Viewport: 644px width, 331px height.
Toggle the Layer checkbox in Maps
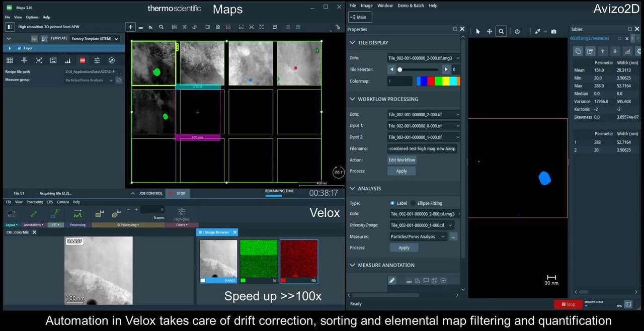tap(19, 48)
